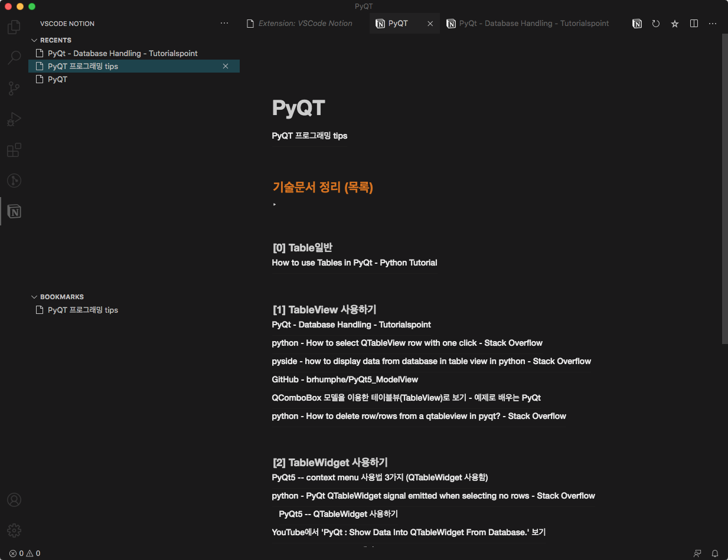
Task: Open Source Control view in activity bar
Action: [x=14, y=89]
